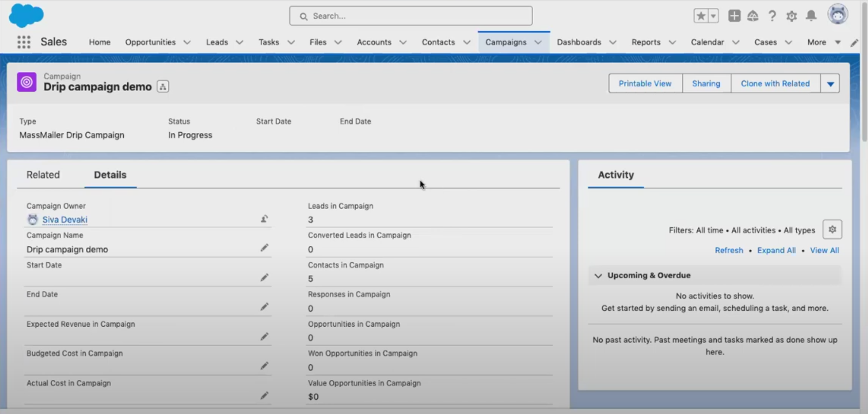
Task: Edit navigation bar with pencil icon
Action: [854, 42]
